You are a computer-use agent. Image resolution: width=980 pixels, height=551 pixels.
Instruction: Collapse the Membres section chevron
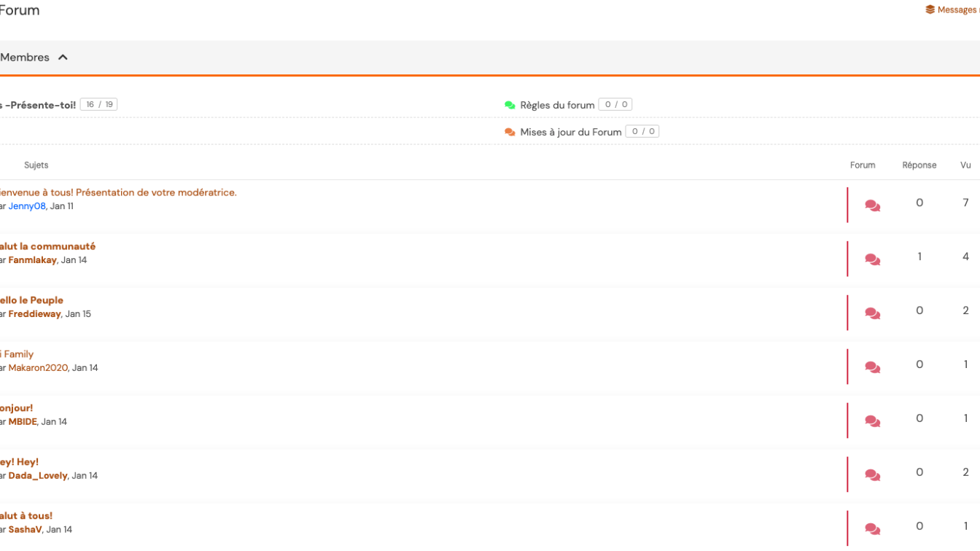[63, 58]
